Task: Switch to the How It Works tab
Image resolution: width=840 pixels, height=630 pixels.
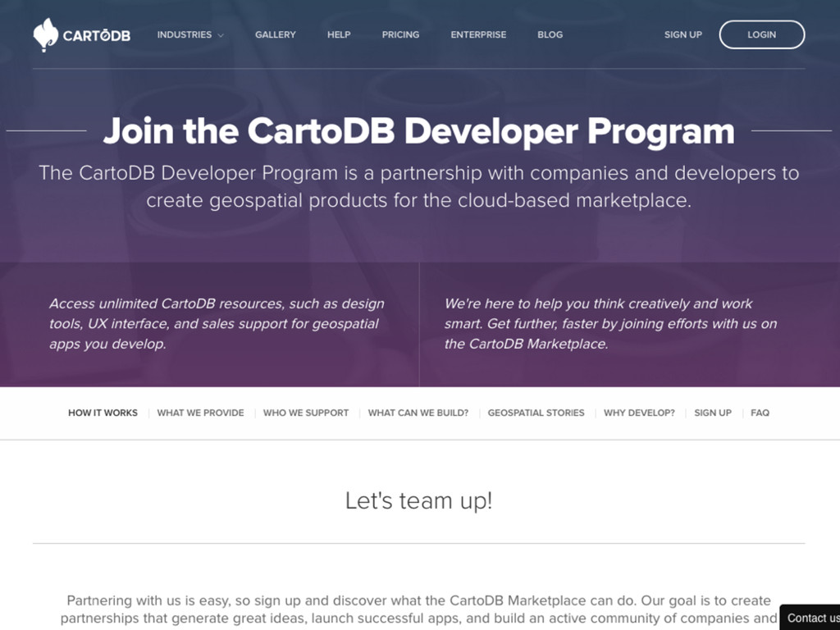Action: [x=103, y=413]
